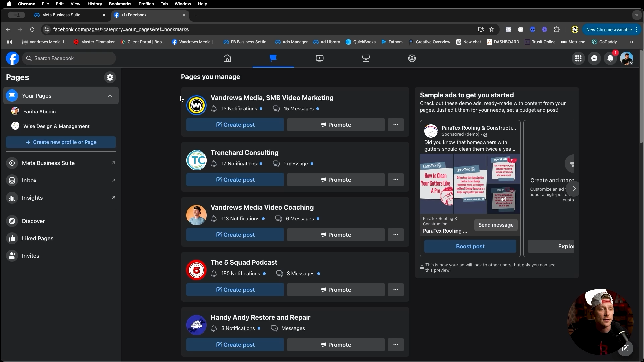Screen dimensions: 644x362
Task: Open the Video tab icon in top navigation
Action: coord(320,58)
